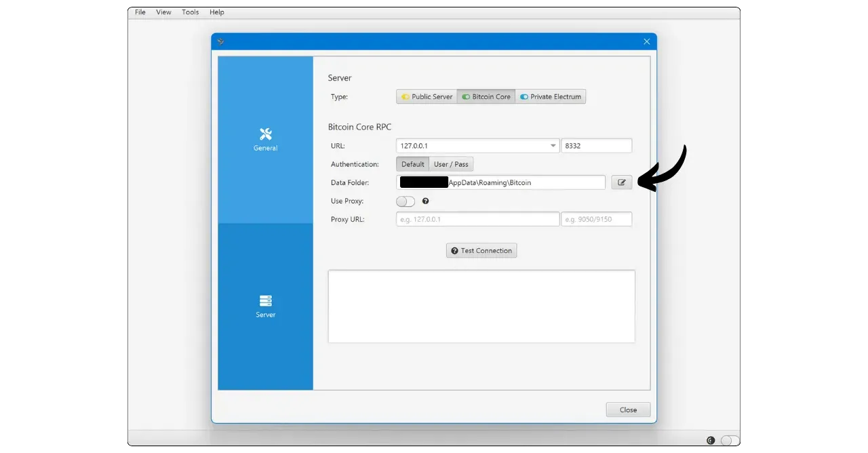The height and width of the screenshot is (453, 868).
Task: Expand the URL dropdown arrow
Action: [553, 146]
